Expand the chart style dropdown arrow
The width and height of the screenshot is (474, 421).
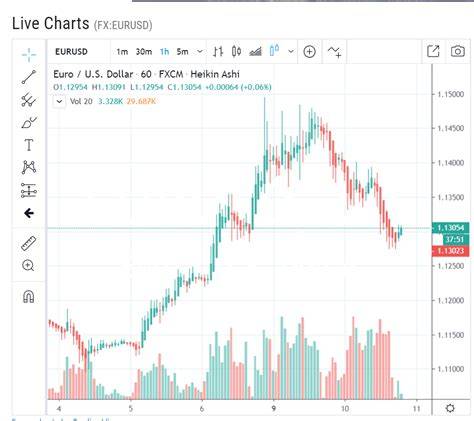pos(291,52)
